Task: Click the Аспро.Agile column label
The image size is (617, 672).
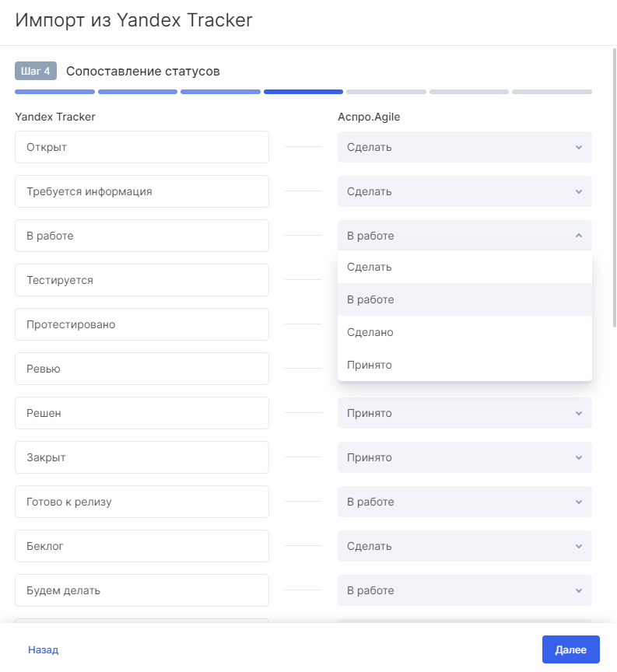Action: pos(369,117)
